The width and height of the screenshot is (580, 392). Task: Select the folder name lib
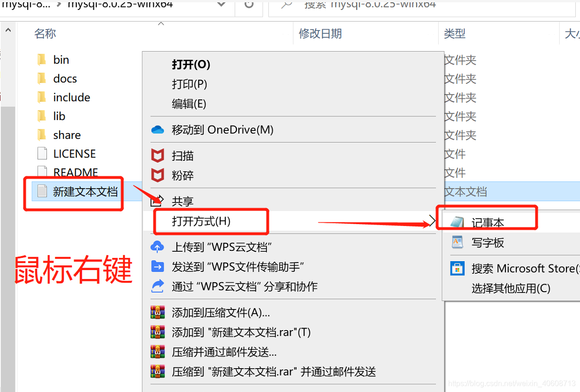click(x=59, y=116)
